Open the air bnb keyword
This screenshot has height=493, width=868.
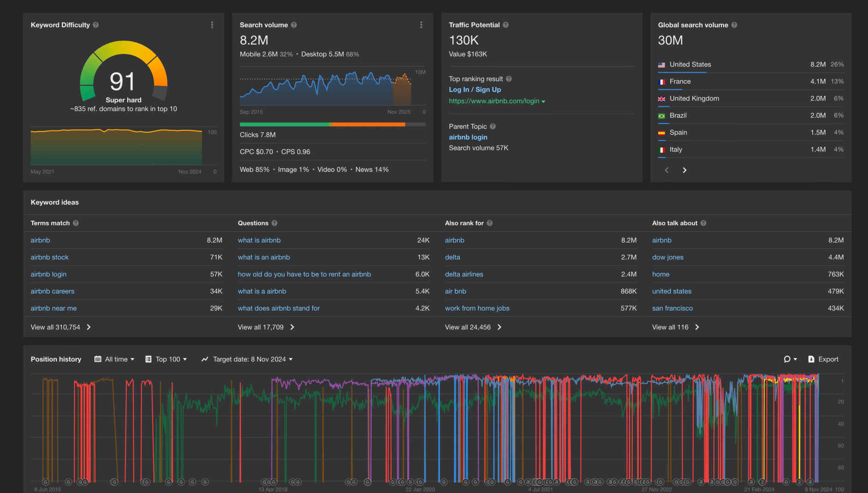pos(456,291)
